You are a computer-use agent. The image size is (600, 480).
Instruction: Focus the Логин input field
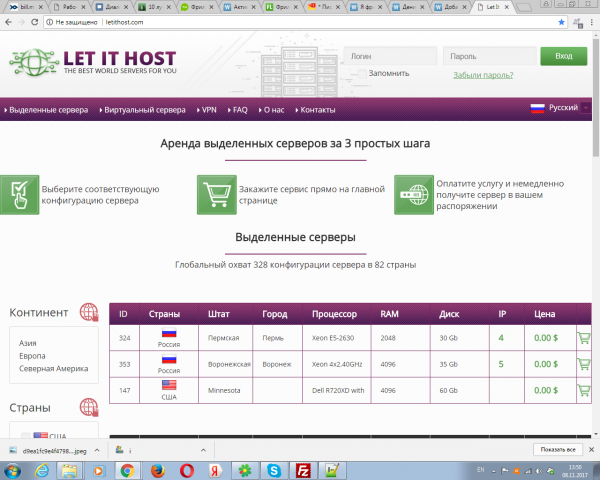click(390, 56)
